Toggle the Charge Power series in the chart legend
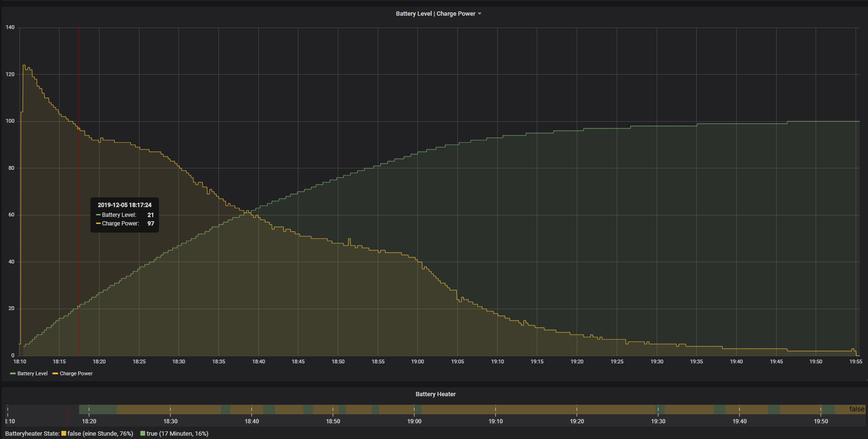Viewport: 868px width, 439px height. click(76, 374)
